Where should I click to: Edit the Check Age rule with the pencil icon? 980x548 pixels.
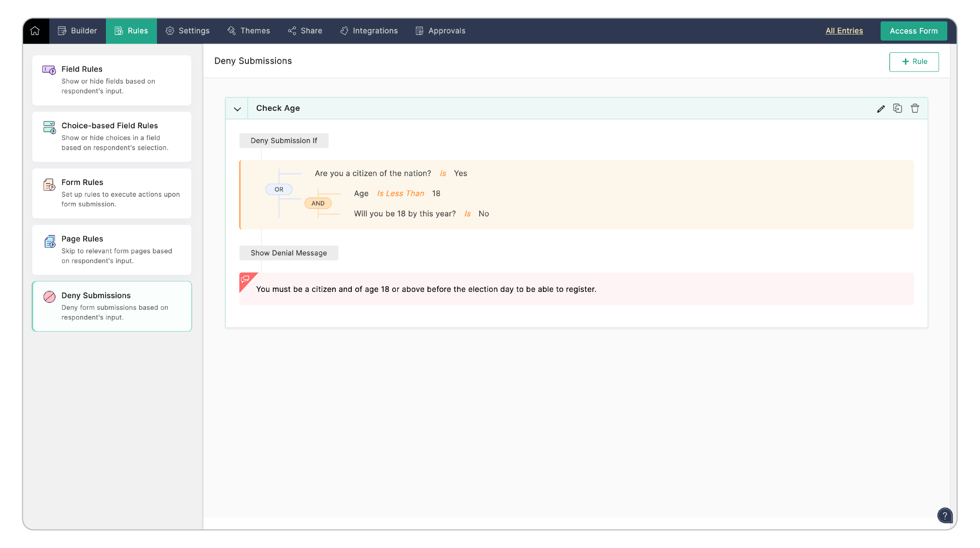click(x=881, y=109)
